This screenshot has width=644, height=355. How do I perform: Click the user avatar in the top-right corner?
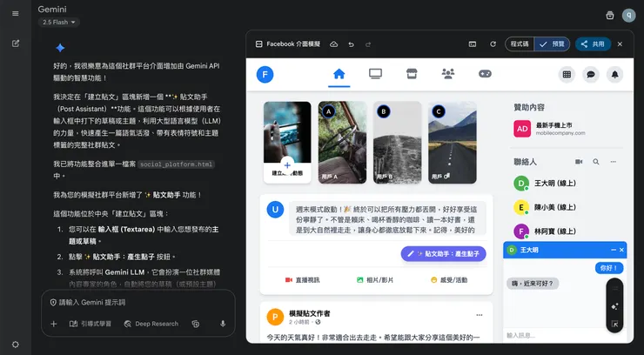click(628, 15)
